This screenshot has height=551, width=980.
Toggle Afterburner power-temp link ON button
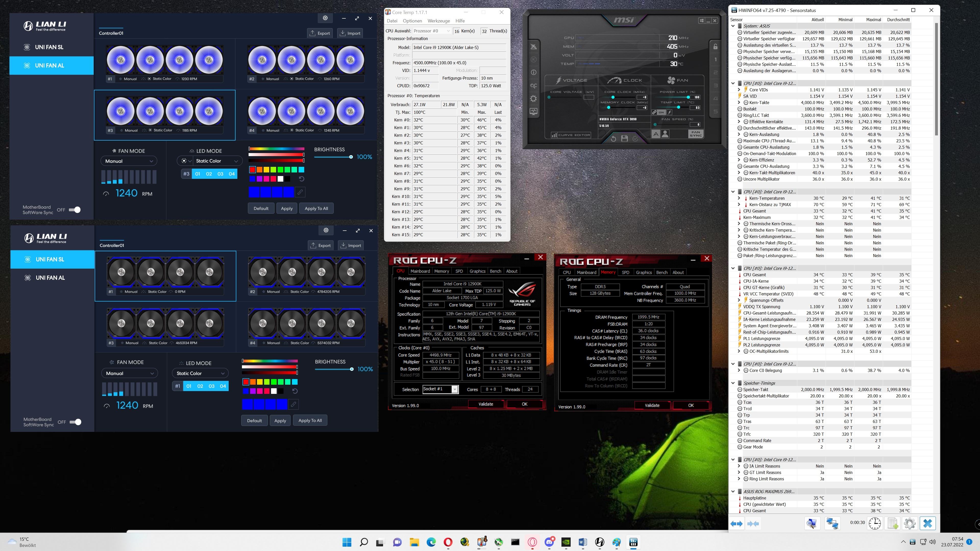coord(661,112)
